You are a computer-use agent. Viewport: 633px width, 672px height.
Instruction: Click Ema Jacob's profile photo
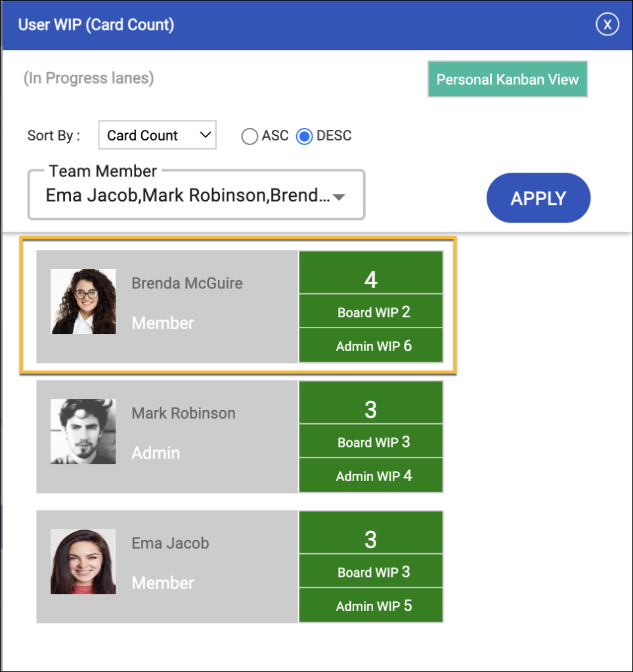tap(83, 561)
